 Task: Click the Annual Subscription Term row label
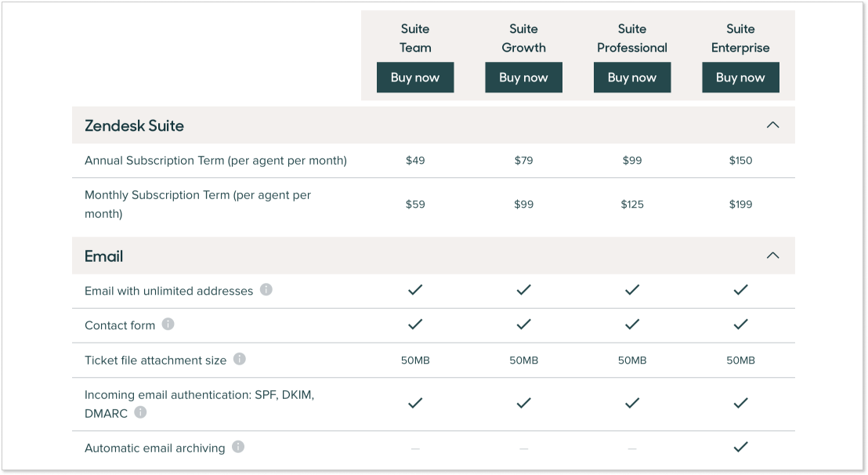coord(216,161)
